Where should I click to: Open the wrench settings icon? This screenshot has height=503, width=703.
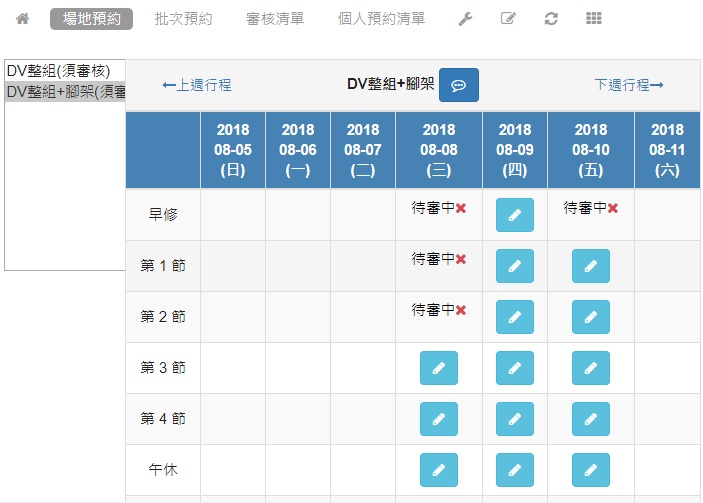465,19
